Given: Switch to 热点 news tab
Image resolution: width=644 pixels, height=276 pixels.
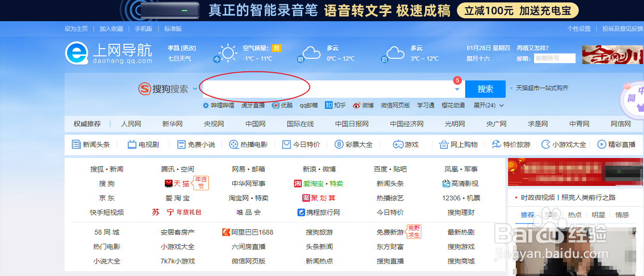Looking at the screenshot, I should point(575,215).
